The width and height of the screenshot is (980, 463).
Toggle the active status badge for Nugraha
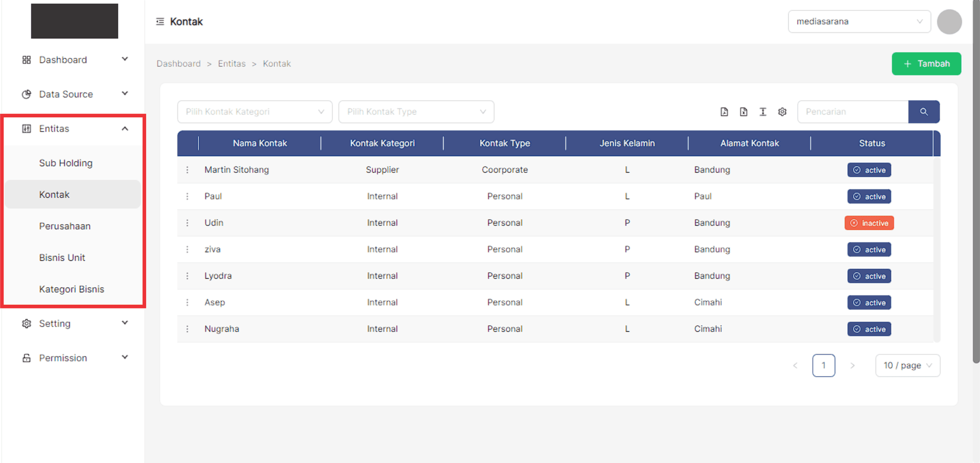[869, 329]
